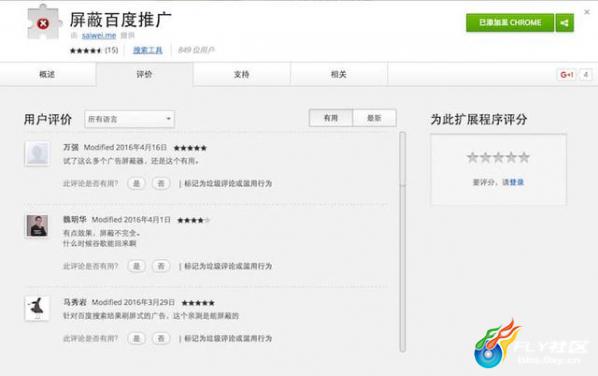Rate extension with fifth star
This screenshot has width=598, height=376.
click(x=524, y=157)
